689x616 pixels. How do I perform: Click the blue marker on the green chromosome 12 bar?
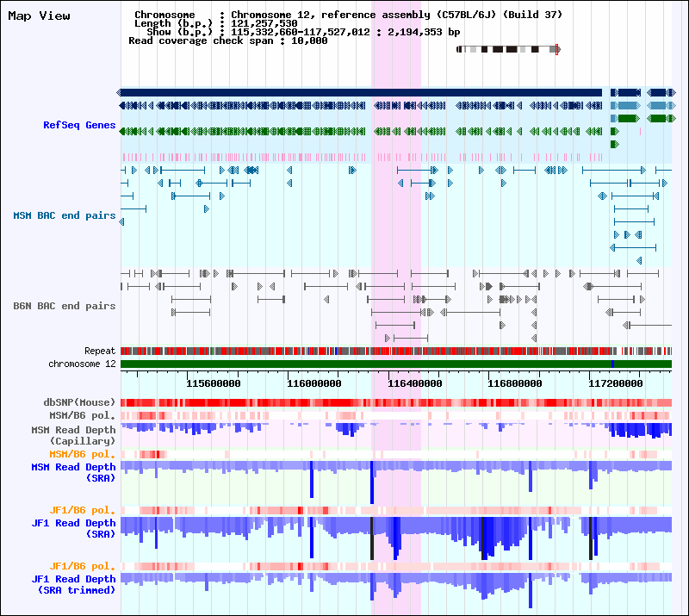click(x=612, y=364)
